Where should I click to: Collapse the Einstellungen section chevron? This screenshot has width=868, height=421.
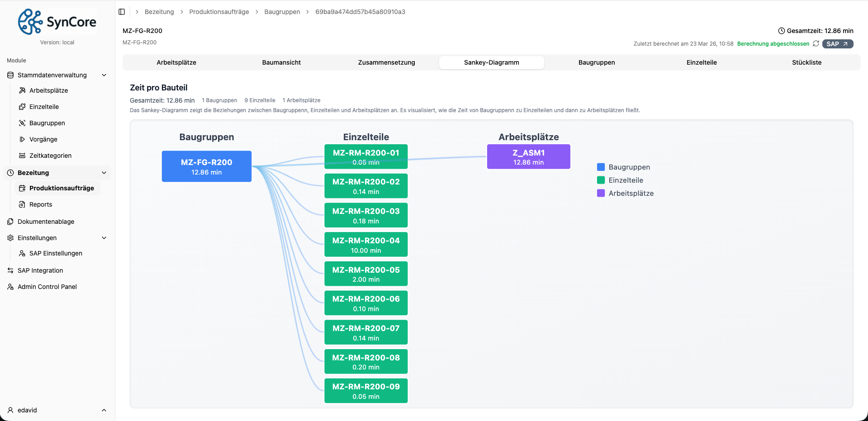coord(104,238)
